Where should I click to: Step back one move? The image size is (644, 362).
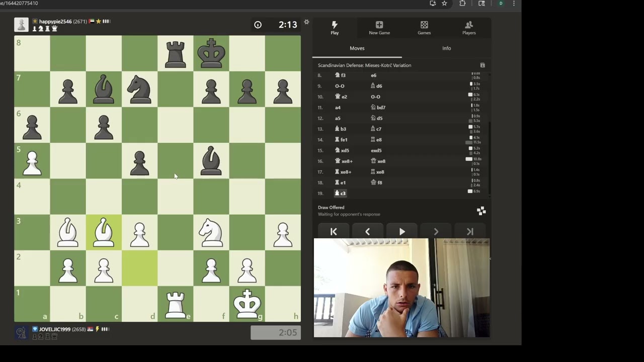pyautogui.click(x=367, y=231)
